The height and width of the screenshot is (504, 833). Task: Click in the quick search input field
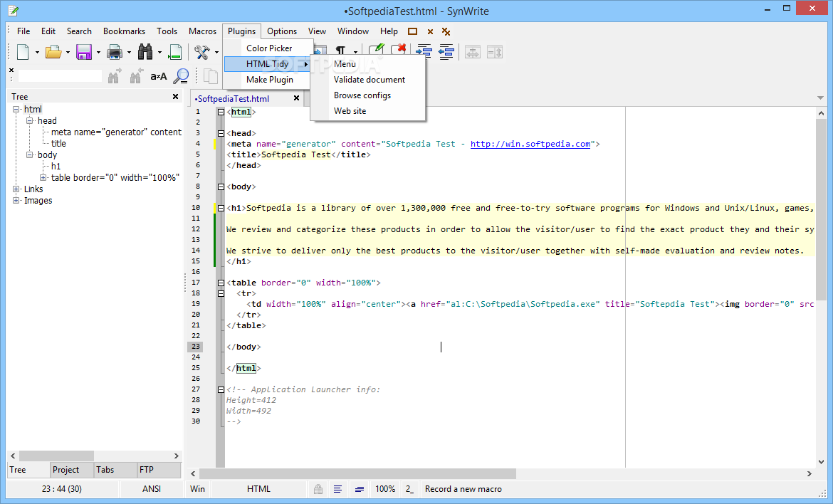60,76
